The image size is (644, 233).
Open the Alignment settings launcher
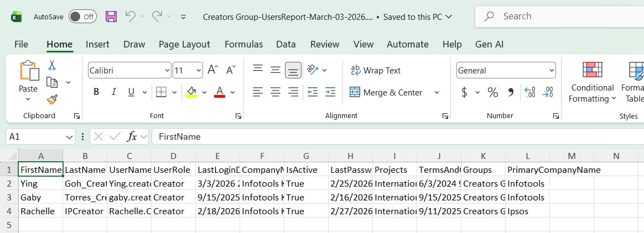tap(445, 116)
